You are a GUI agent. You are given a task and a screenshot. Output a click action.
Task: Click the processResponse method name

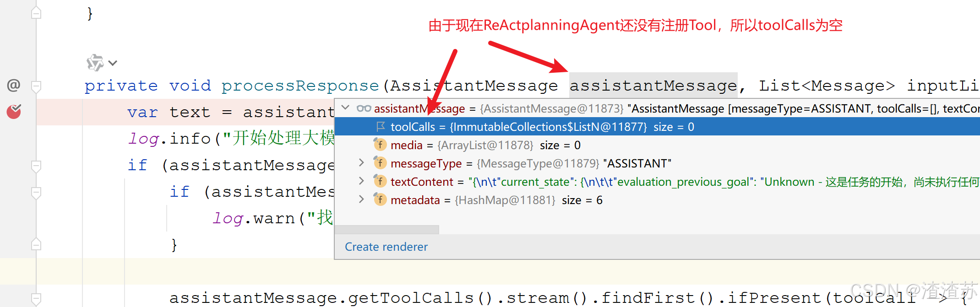coord(300,86)
